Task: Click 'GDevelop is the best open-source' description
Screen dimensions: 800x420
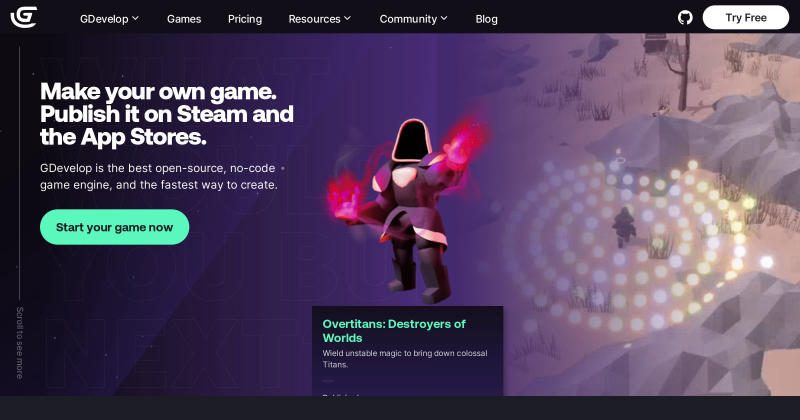Action: coord(159,177)
